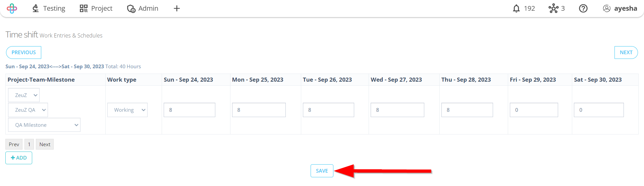
Task: Open the Project menu
Action: pyautogui.click(x=96, y=8)
